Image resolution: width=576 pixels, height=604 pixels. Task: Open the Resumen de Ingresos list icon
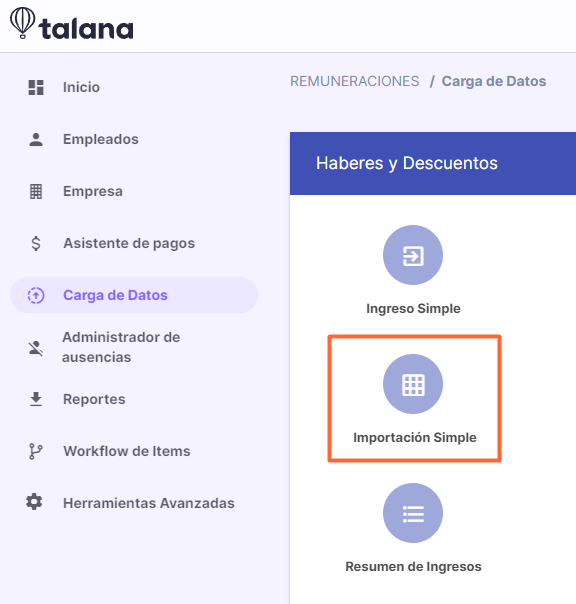413,513
